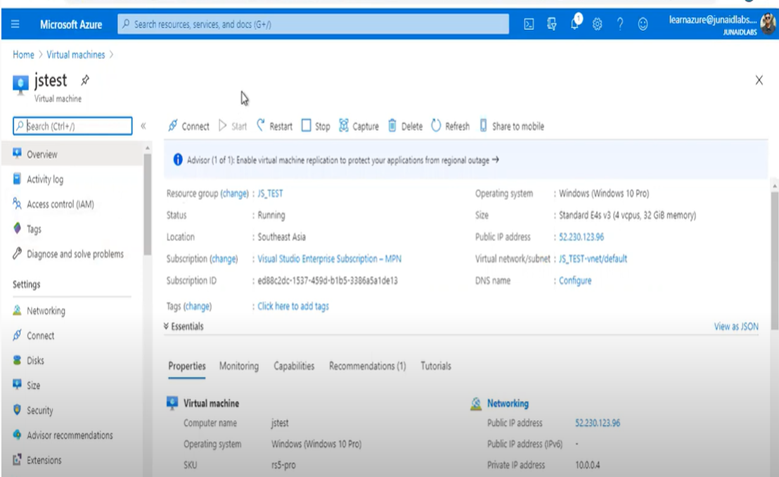Change the subscription
This screenshot has width=779, height=477.
coord(224,258)
